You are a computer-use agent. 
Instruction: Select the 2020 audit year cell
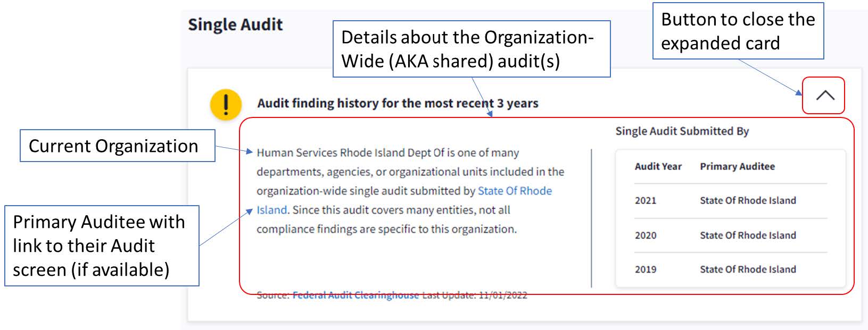click(646, 235)
